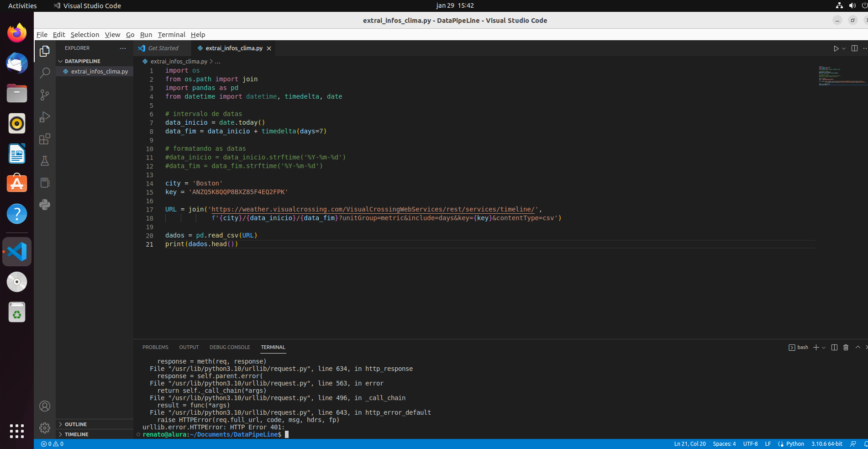This screenshot has width=868, height=449.
Task: Open the View menu
Action: (112, 35)
